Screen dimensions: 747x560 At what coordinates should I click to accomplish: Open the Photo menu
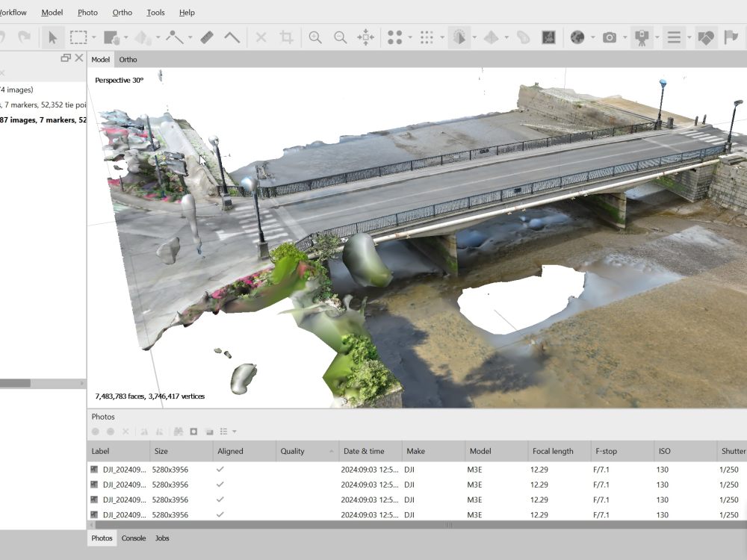(87, 13)
